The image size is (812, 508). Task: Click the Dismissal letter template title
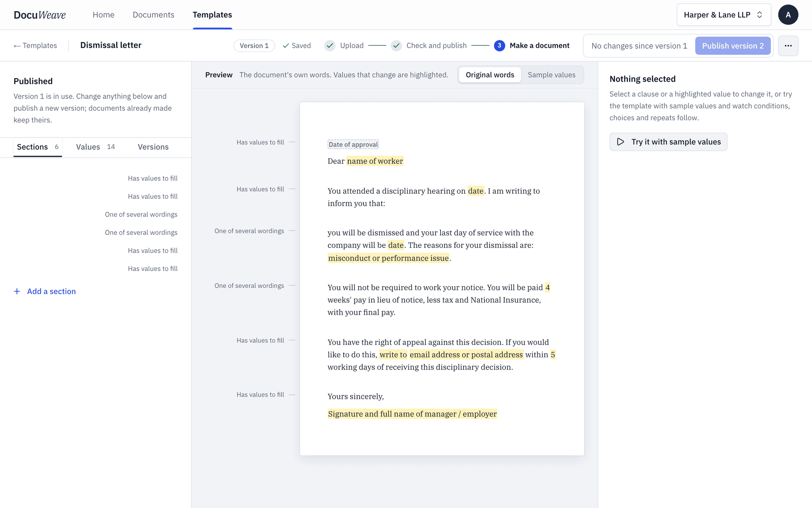[x=111, y=45]
